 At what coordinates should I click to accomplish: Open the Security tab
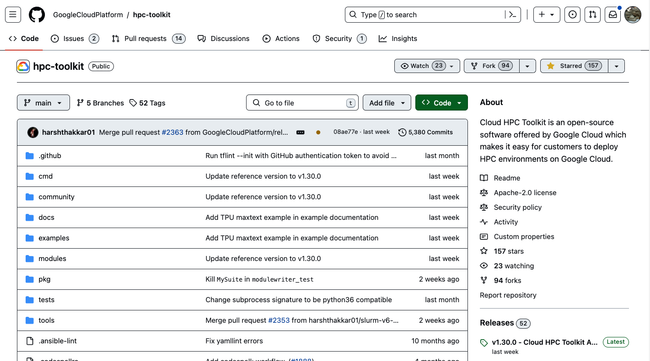pos(340,39)
